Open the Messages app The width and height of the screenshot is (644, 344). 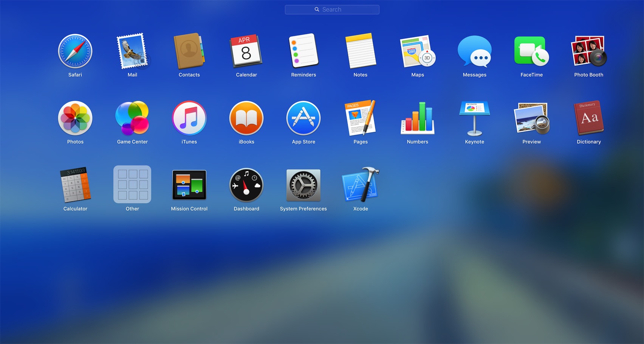click(474, 51)
